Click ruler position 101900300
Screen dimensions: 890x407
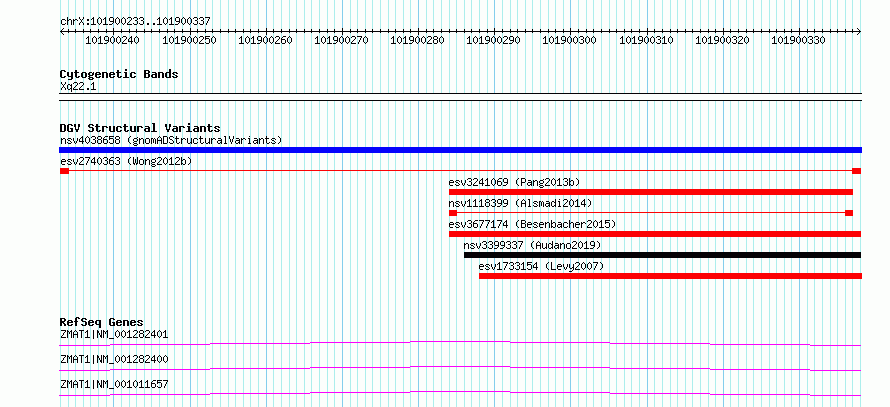coord(570,40)
